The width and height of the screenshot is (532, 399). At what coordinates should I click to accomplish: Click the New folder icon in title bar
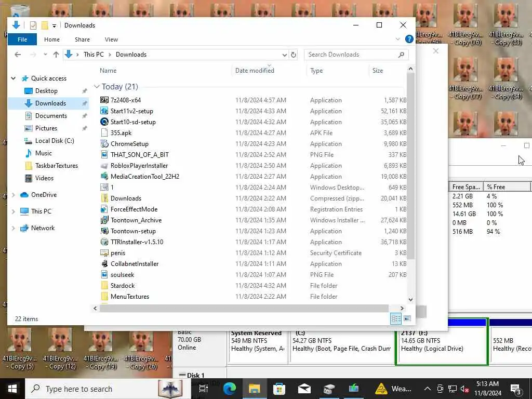45,25
